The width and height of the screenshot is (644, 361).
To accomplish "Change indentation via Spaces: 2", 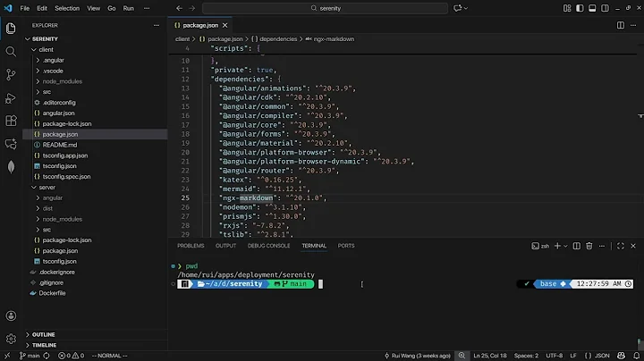I will (x=526, y=356).
